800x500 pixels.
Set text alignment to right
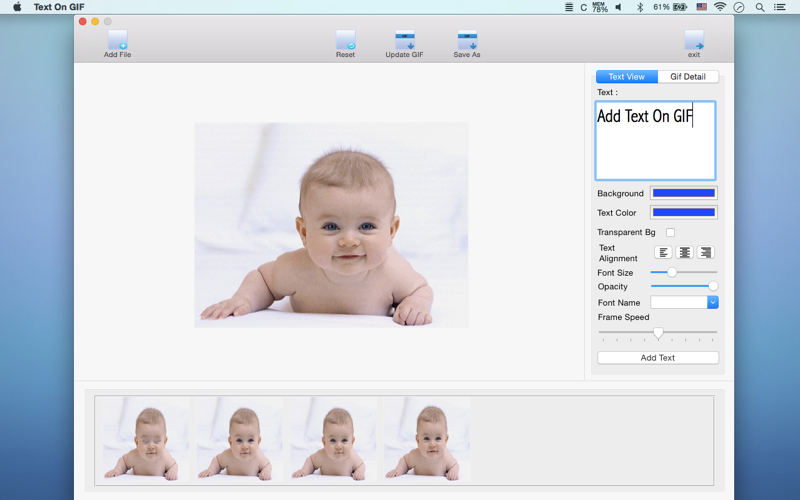(x=706, y=252)
